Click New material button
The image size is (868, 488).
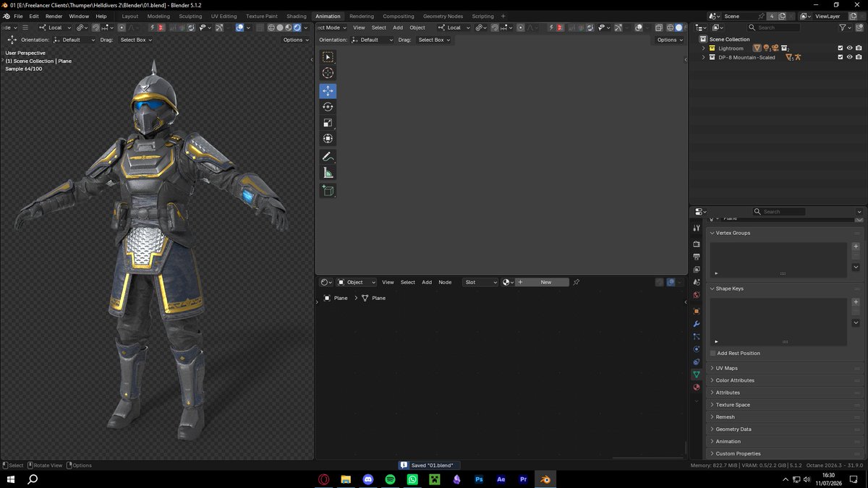tap(542, 282)
